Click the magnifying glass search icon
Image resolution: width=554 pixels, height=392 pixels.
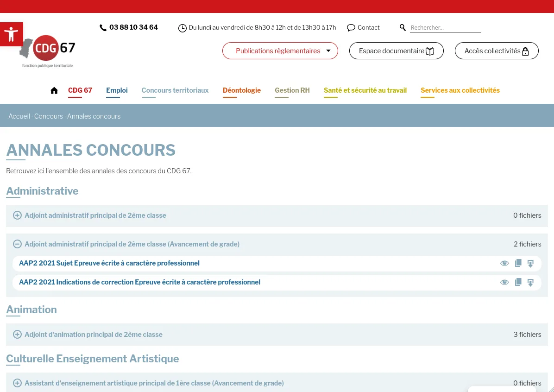coord(403,28)
